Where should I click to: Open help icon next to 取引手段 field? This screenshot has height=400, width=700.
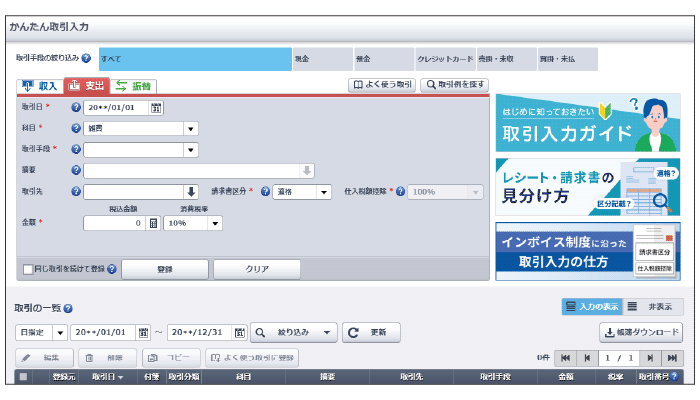(x=76, y=149)
